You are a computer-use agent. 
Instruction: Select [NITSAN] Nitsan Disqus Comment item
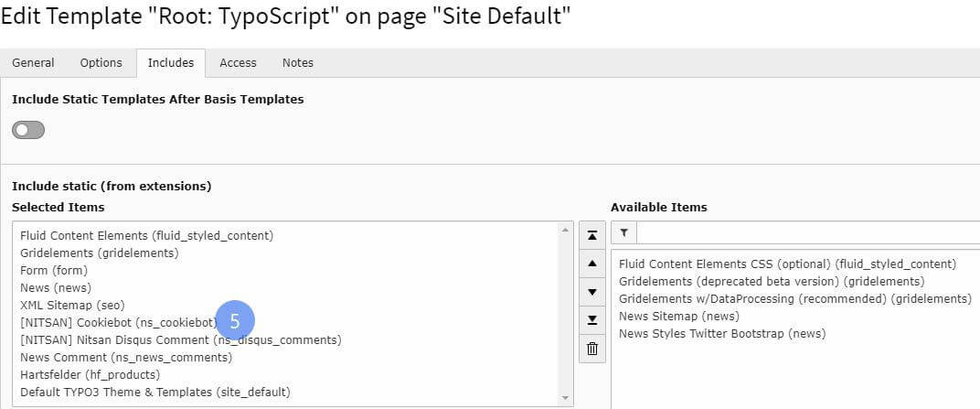181,340
